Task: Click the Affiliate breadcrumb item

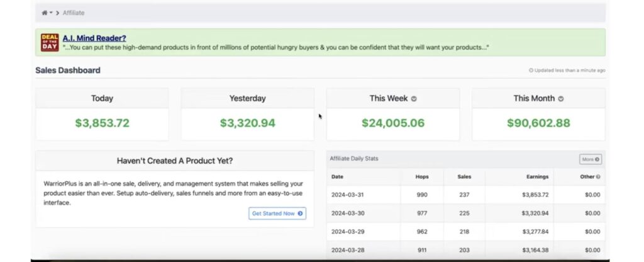Action: [x=74, y=13]
